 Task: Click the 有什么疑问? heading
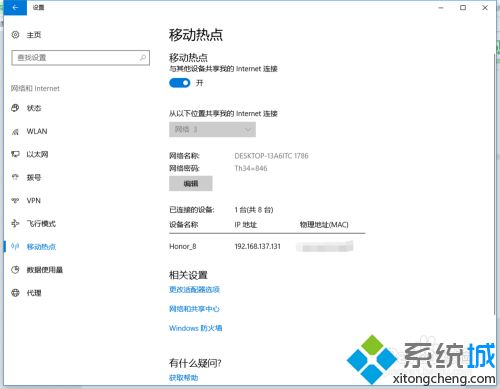195,363
